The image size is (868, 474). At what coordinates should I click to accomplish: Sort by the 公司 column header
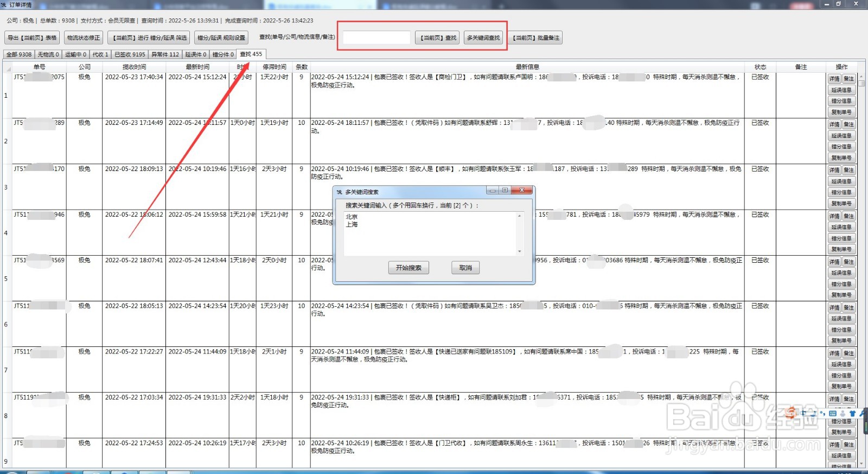pyautogui.click(x=84, y=67)
